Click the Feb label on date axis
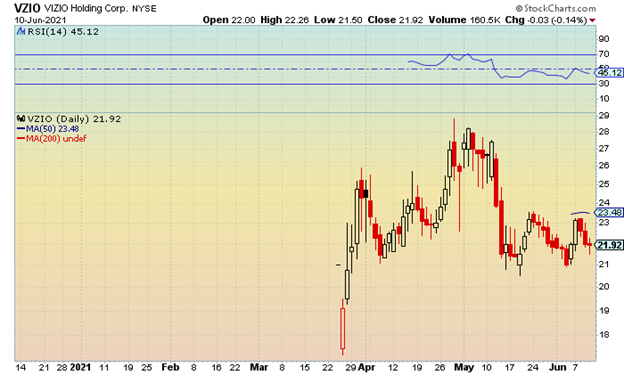This screenshot has width=624, height=375. tap(170, 367)
